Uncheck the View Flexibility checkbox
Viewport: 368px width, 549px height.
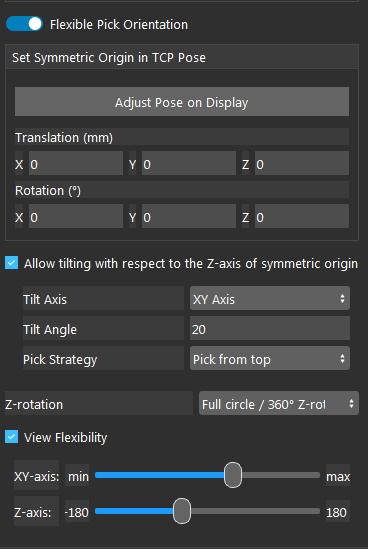pos(12,437)
